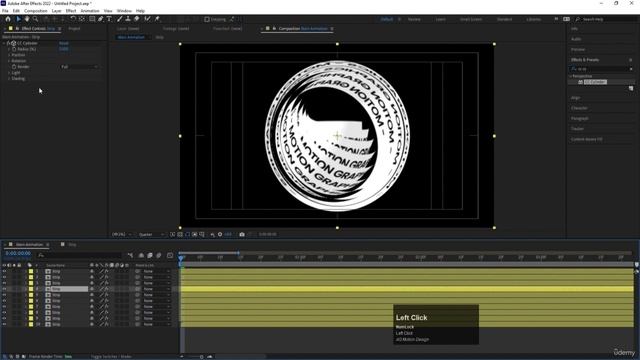Hide layer 7 Strip using its eye icon
Image resolution: width=640 pixels, height=360 pixels.
pyautogui.click(x=4, y=307)
